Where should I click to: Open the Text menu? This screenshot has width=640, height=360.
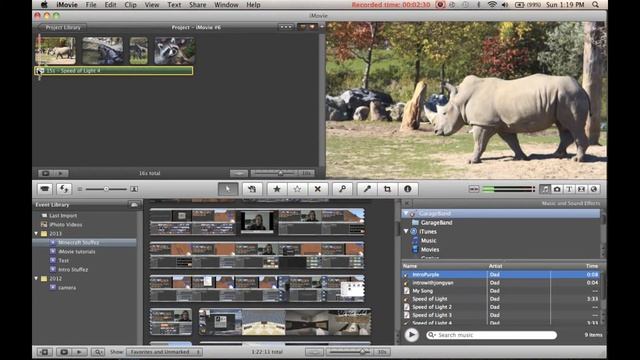pyautogui.click(x=174, y=5)
